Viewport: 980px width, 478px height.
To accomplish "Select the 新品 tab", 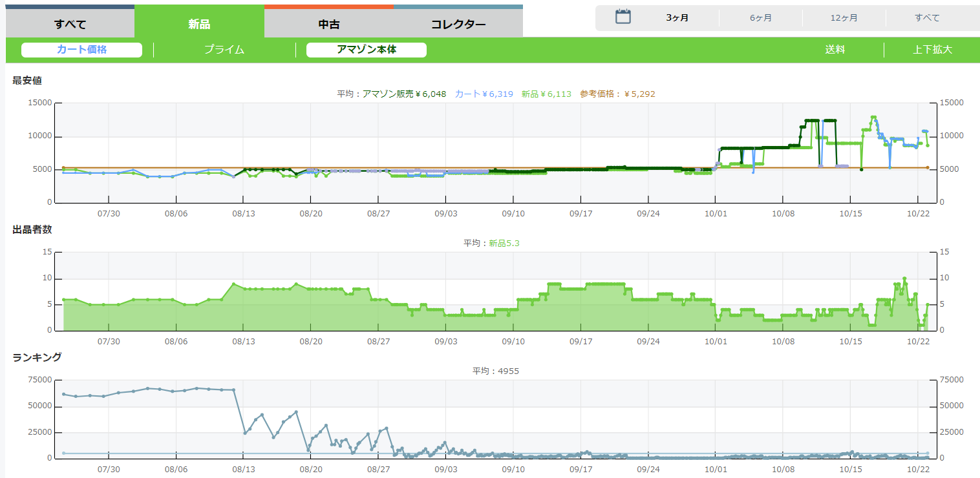I will pyautogui.click(x=199, y=25).
